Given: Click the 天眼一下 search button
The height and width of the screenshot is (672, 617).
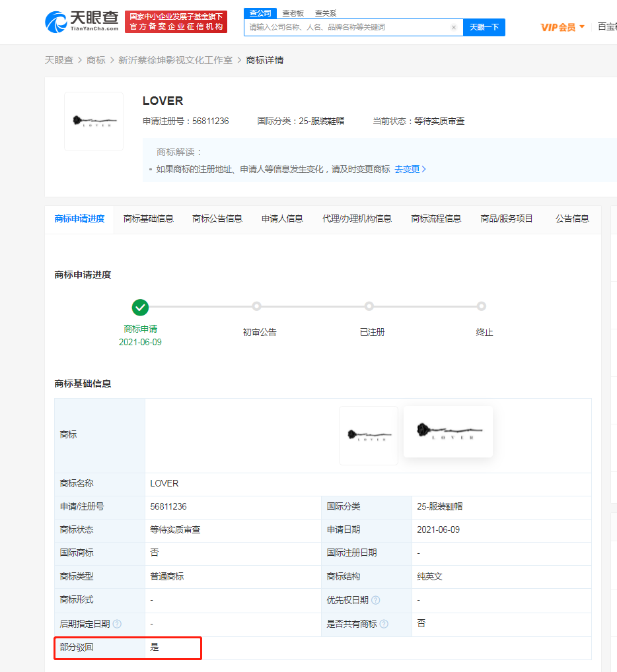Looking at the screenshot, I should (484, 28).
